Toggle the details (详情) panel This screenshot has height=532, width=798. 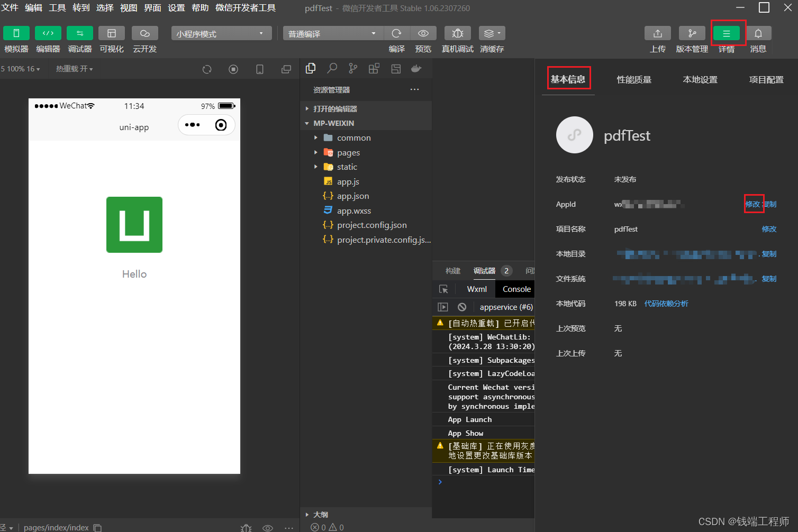[727, 33]
